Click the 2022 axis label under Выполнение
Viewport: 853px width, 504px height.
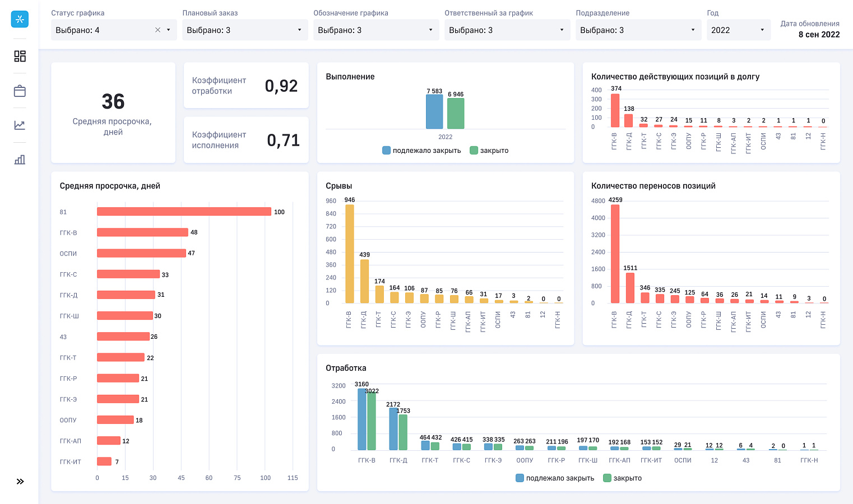446,137
